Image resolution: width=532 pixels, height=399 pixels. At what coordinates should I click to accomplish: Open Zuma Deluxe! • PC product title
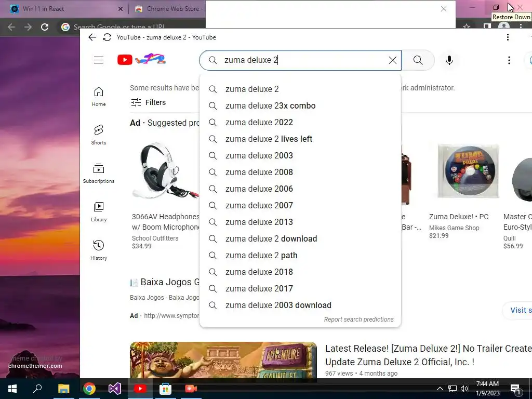[459, 217]
